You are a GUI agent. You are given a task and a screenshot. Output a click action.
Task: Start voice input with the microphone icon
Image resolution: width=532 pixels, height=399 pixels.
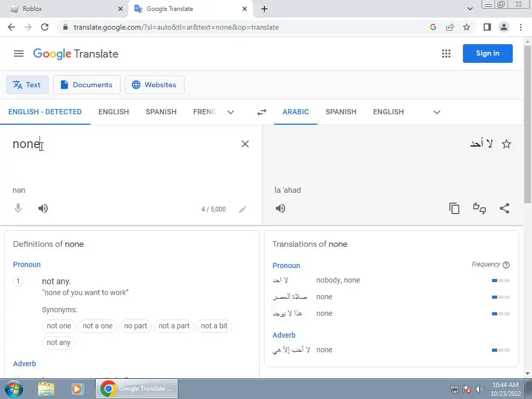[x=18, y=208]
